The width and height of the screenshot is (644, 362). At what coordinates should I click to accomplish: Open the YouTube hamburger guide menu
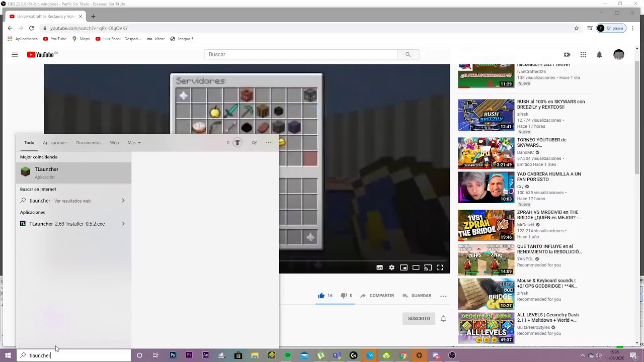point(15,55)
